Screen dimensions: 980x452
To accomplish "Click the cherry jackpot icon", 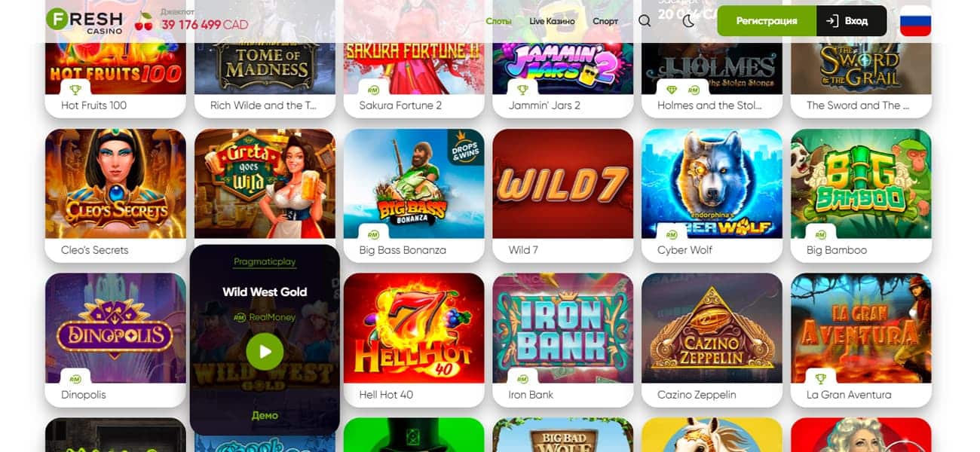I will pos(143,22).
